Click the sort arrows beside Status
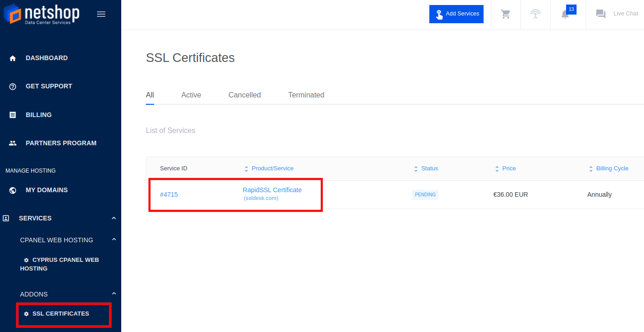This screenshot has width=644, height=332. click(x=416, y=169)
